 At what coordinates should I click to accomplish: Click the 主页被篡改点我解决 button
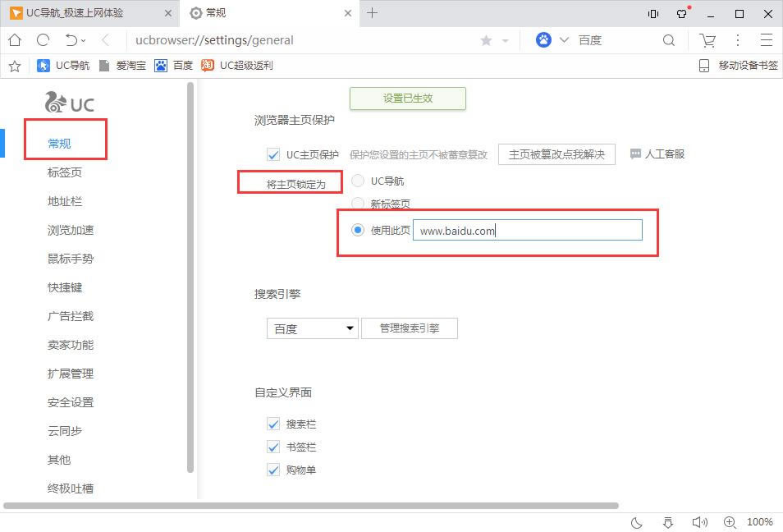click(x=556, y=154)
